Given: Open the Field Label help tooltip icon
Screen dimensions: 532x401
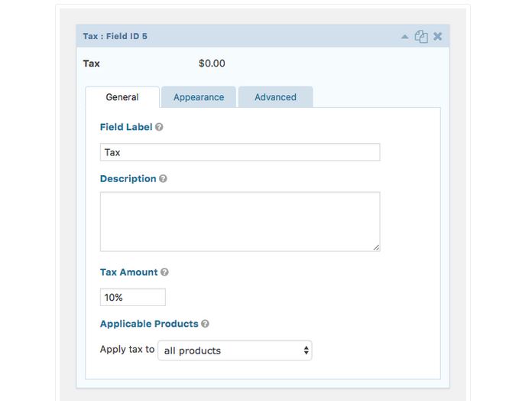Looking at the screenshot, I should 159,127.
